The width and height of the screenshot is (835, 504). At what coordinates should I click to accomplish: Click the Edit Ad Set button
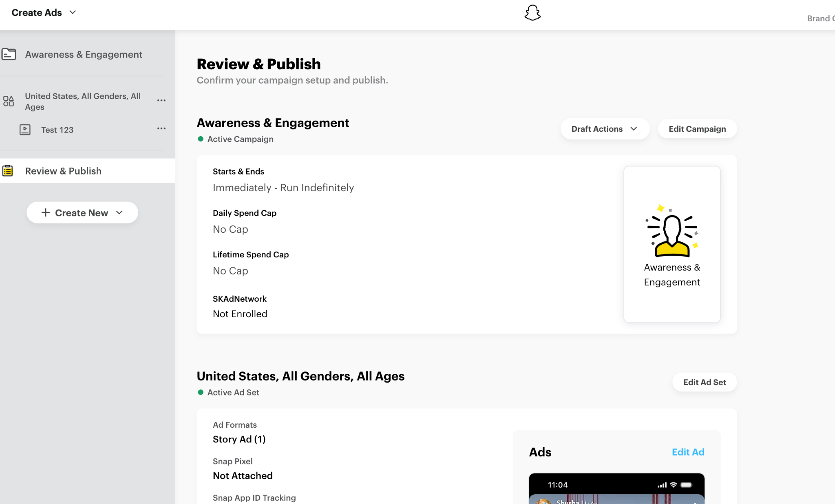pyautogui.click(x=705, y=382)
